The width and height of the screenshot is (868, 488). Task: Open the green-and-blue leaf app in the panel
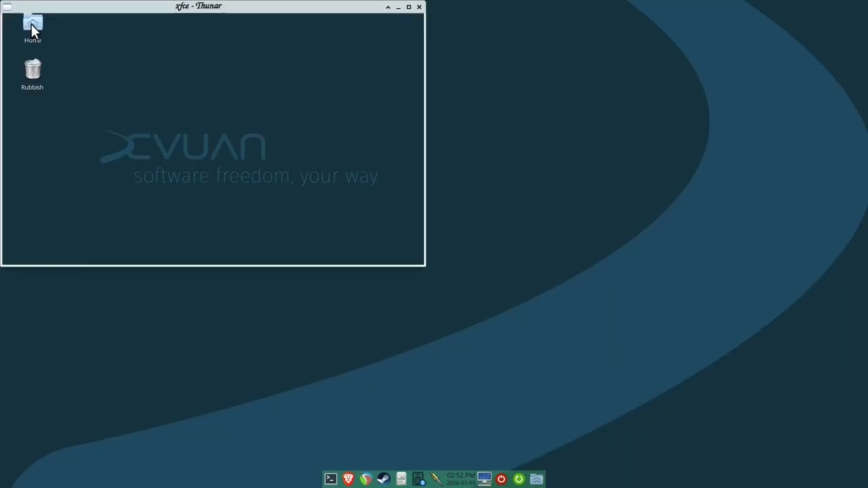(x=366, y=479)
